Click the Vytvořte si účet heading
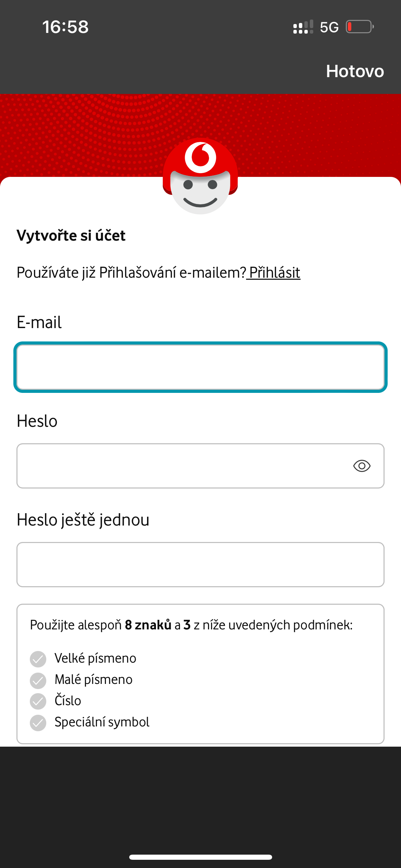Viewport: 401px width, 868px height. pos(71,236)
